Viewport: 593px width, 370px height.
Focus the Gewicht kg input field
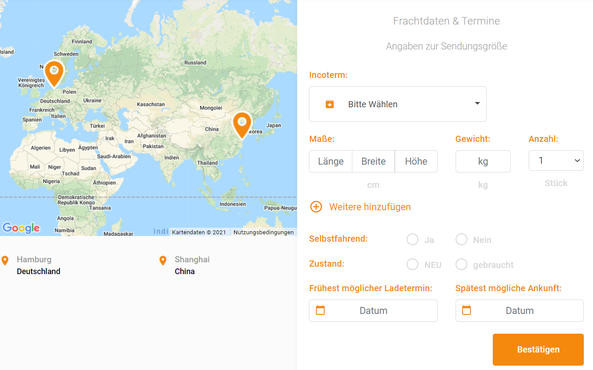coord(483,162)
